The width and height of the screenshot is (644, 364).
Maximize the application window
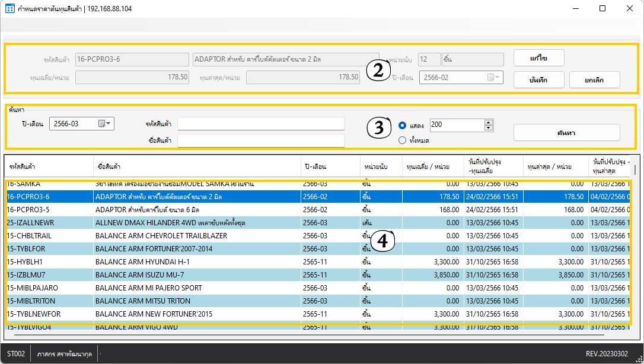click(602, 8)
